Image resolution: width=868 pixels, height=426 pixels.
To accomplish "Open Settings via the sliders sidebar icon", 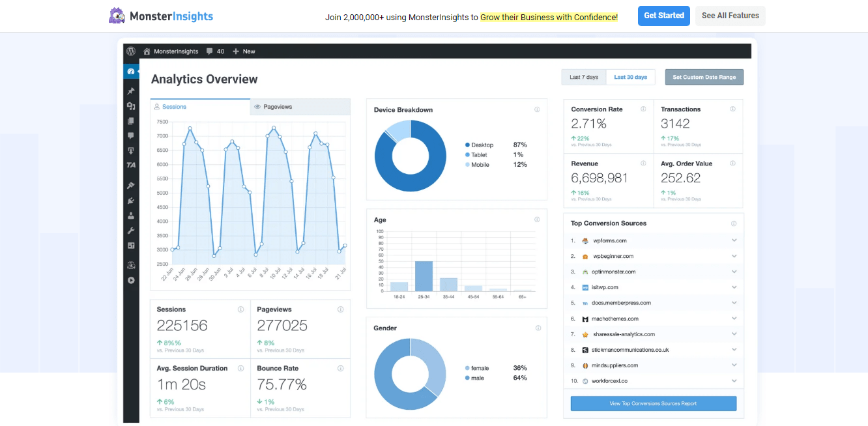I will [131, 246].
